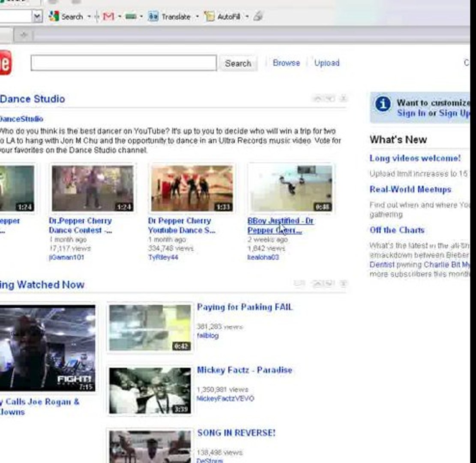Click the 381,283 views text
Image resolution: width=476 pixels, height=463 pixels.
click(x=220, y=327)
